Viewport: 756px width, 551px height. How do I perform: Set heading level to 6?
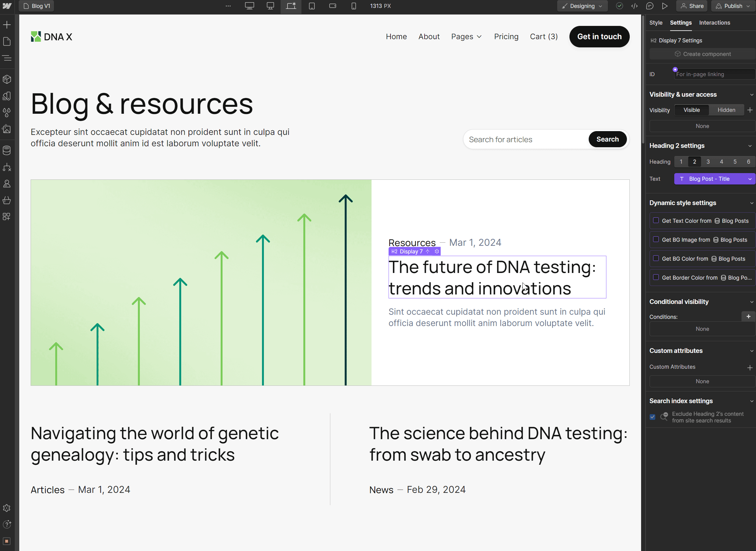[x=748, y=162]
